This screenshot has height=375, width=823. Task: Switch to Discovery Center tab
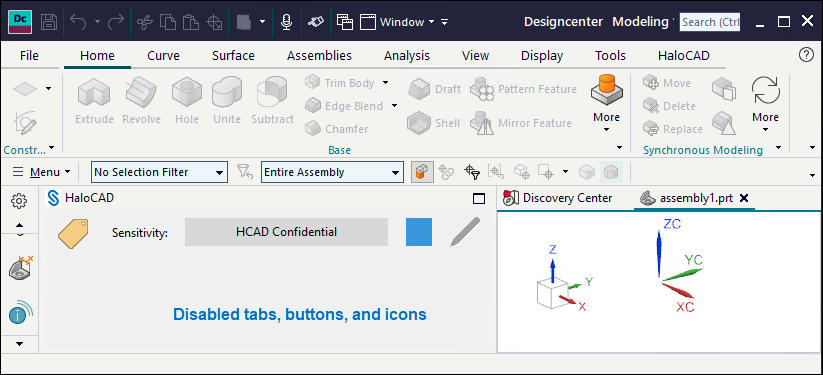(x=557, y=198)
